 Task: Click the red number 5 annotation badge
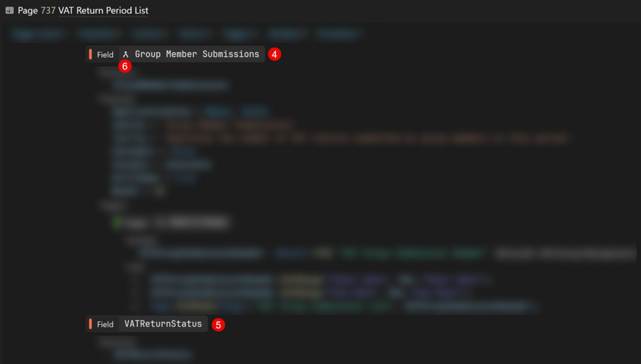pos(218,325)
